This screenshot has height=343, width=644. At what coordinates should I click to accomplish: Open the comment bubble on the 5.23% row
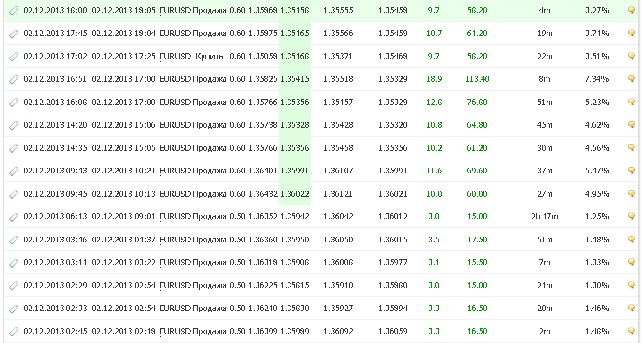[631, 102]
